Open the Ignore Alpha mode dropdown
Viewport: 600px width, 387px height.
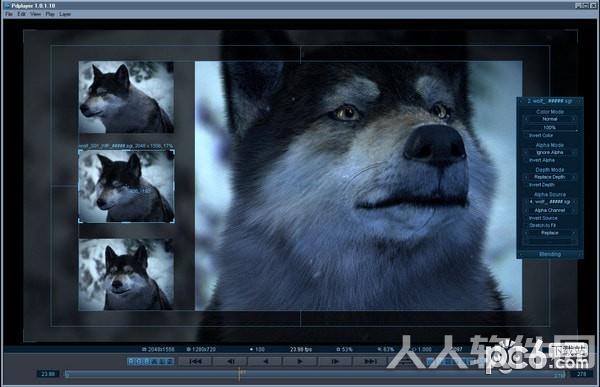click(x=550, y=152)
